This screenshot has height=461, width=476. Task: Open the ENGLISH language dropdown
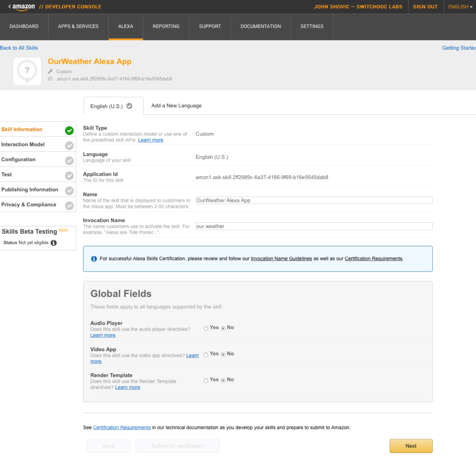460,7
